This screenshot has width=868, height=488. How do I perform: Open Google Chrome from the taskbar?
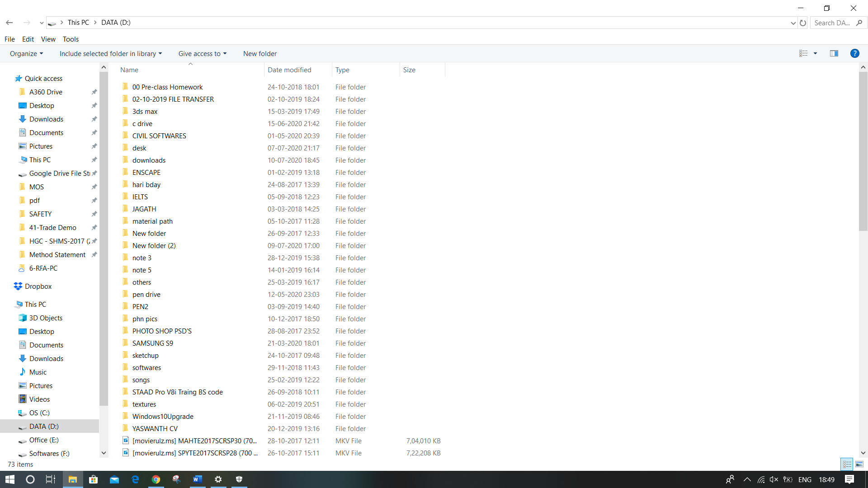tap(156, 479)
